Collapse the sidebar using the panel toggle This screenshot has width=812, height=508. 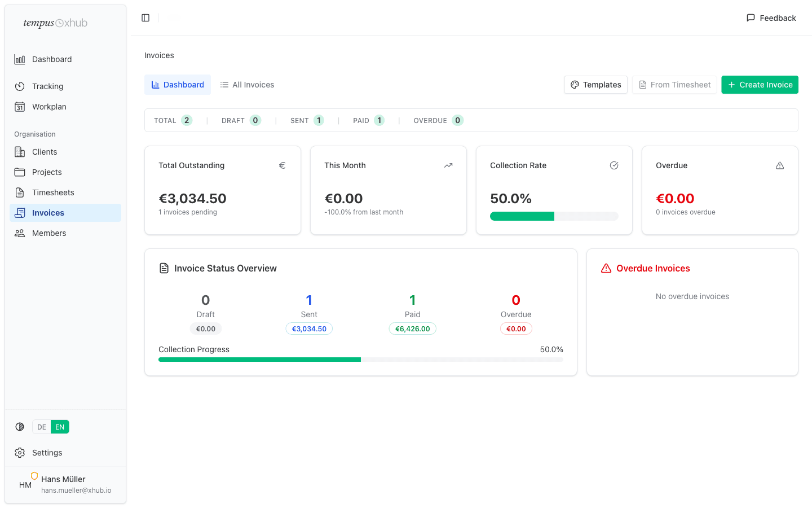pos(145,17)
